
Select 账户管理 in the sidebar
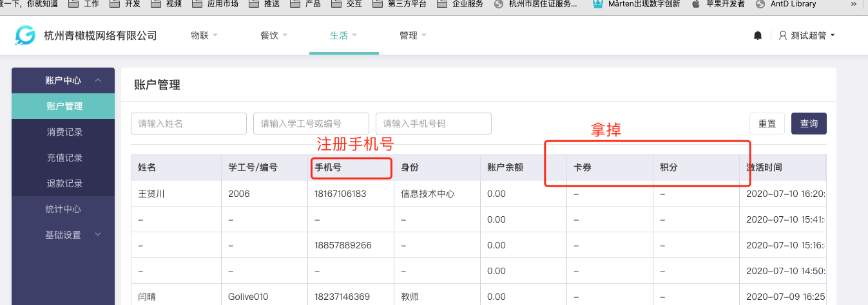coord(63,106)
